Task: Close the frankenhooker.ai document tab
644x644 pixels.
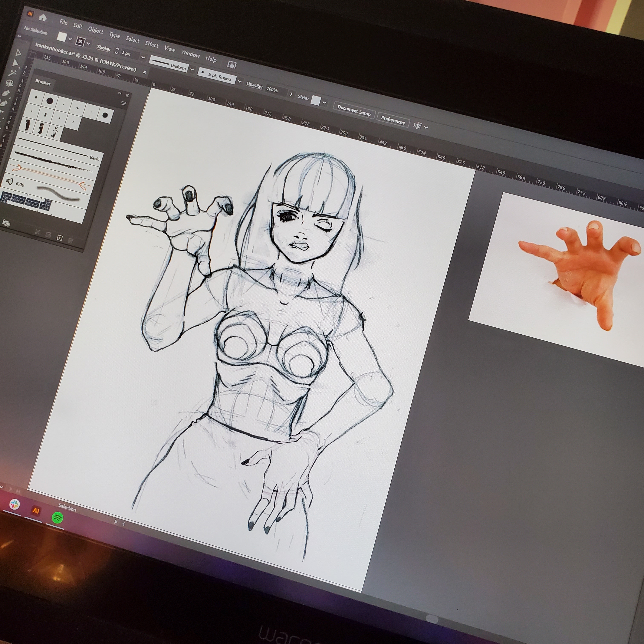Action: pyautogui.click(x=144, y=72)
